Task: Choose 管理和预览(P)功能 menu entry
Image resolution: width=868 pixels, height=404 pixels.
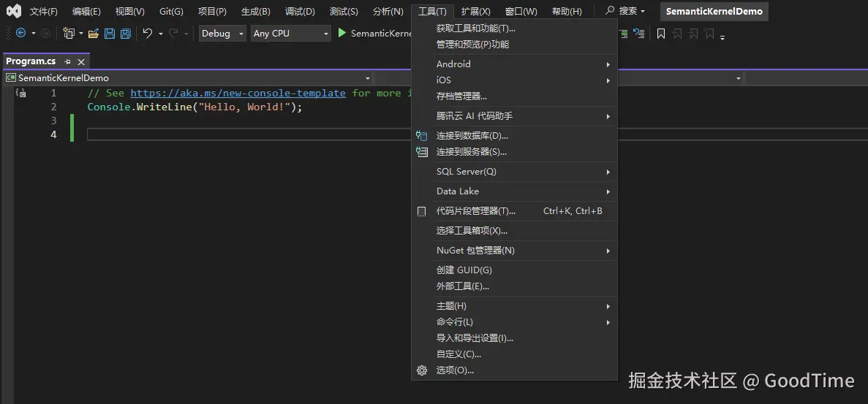Action: pyautogui.click(x=514, y=45)
